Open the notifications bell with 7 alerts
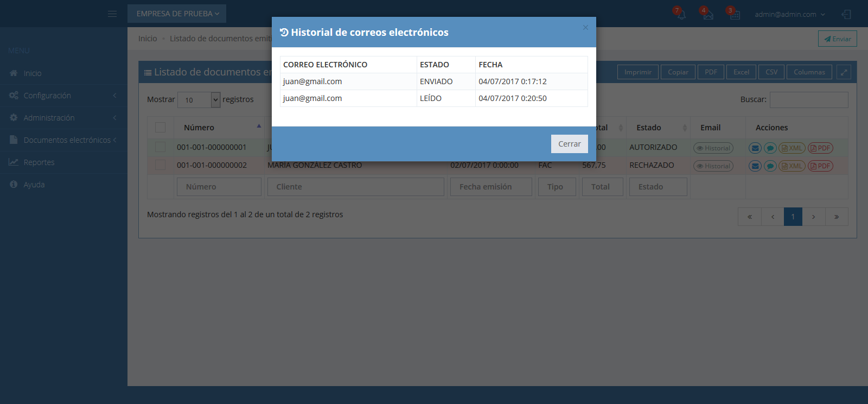Image resolution: width=868 pixels, height=404 pixels. tap(681, 14)
